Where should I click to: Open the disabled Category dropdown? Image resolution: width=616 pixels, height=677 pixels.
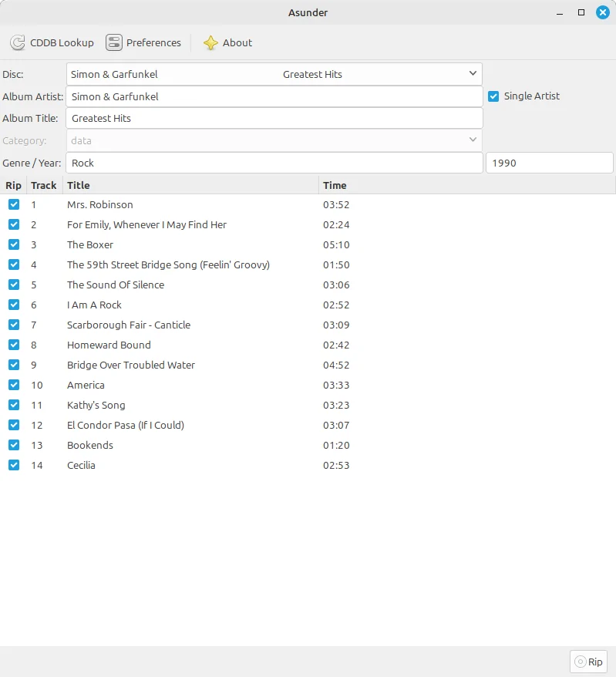point(274,140)
